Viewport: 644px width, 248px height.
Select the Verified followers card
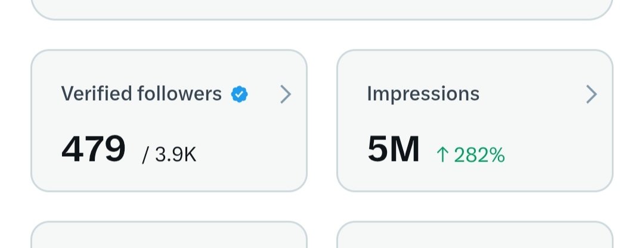click(169, 120)
